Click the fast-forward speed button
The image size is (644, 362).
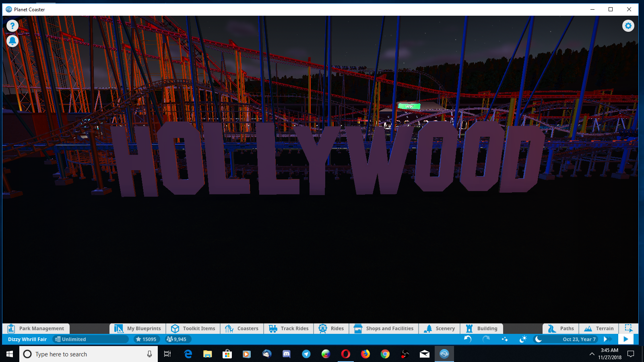[x=607, y=339]
